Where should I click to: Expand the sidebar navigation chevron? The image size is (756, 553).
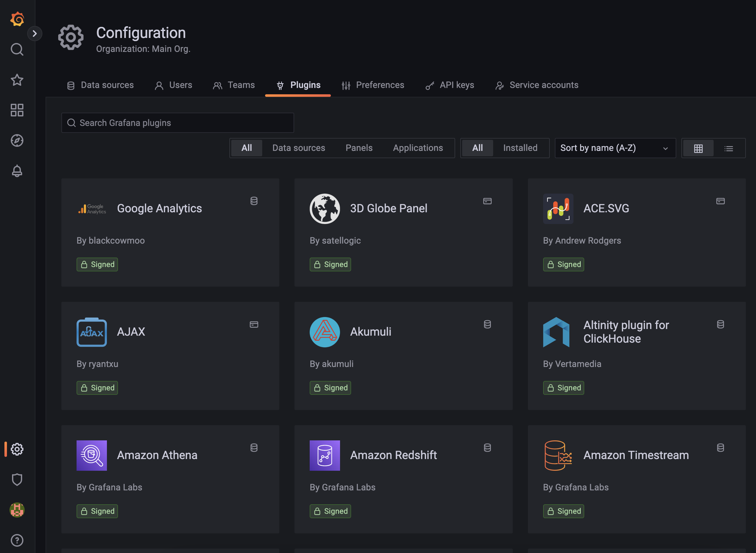click(x=34, y=34)
